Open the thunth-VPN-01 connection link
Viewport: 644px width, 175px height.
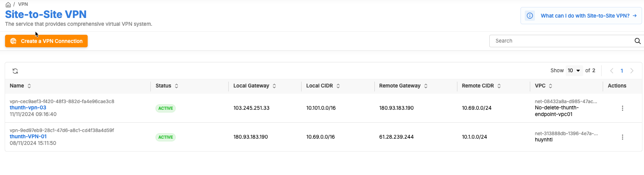(28, 137)
